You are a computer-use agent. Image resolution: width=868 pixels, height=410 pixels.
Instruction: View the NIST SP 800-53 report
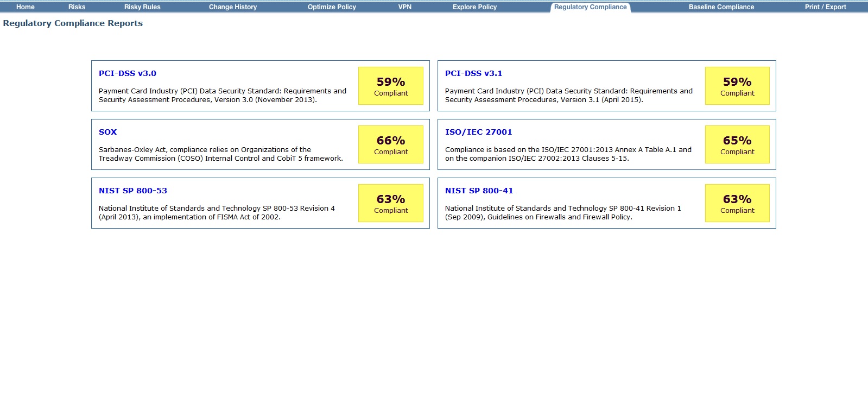(133, 191)
